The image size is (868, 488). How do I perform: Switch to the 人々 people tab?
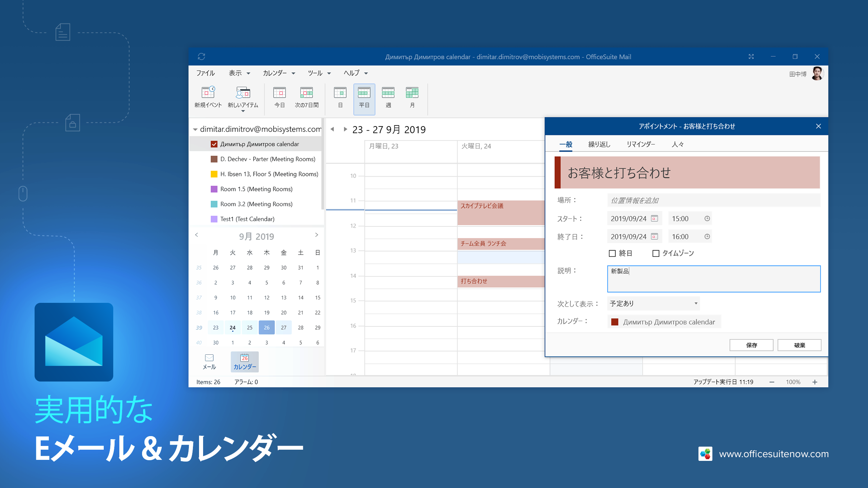click(x=678, y=144)
